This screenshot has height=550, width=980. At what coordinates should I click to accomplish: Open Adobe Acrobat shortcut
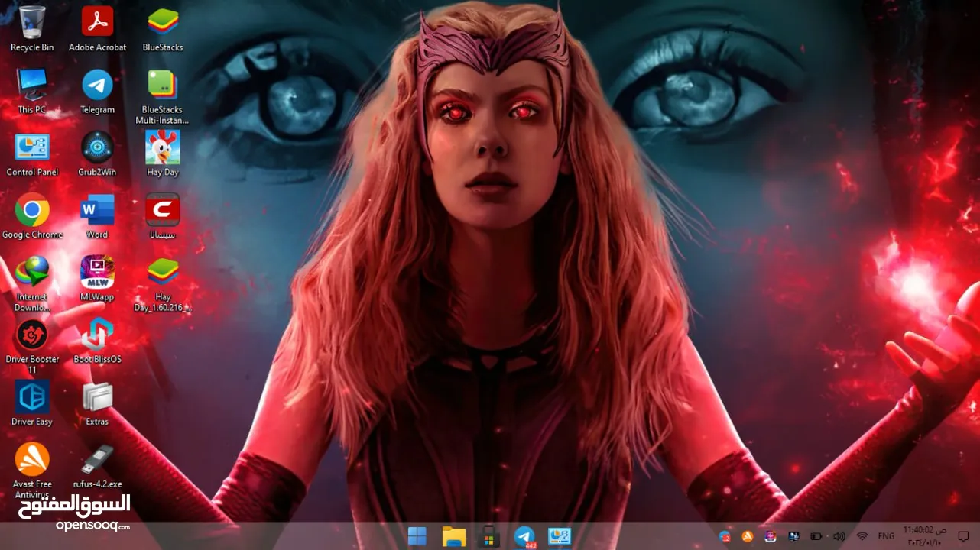pos(97,28)
